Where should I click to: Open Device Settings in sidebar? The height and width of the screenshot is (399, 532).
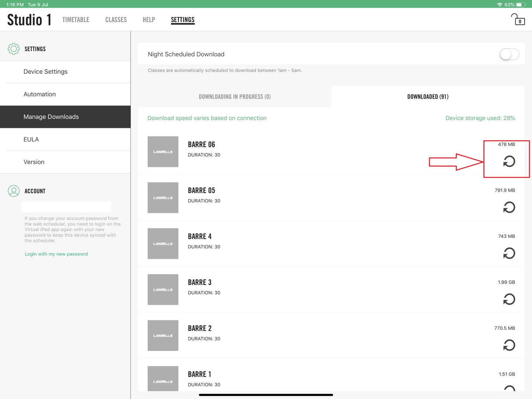(x=65, y=72)
